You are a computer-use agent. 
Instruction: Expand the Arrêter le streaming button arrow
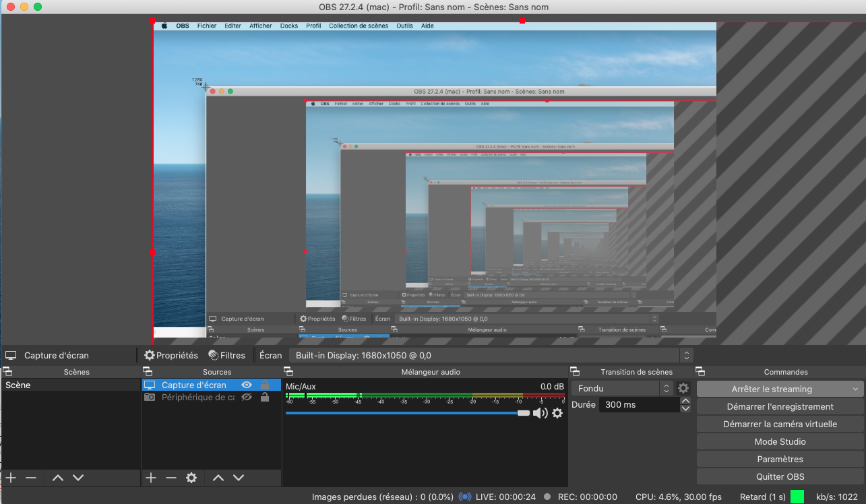pyautogui.click(x=856, y=389)
